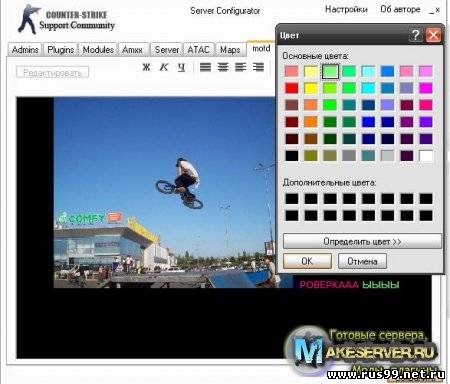
Task: Click the Редактировать button
Action: click(53, 73)
